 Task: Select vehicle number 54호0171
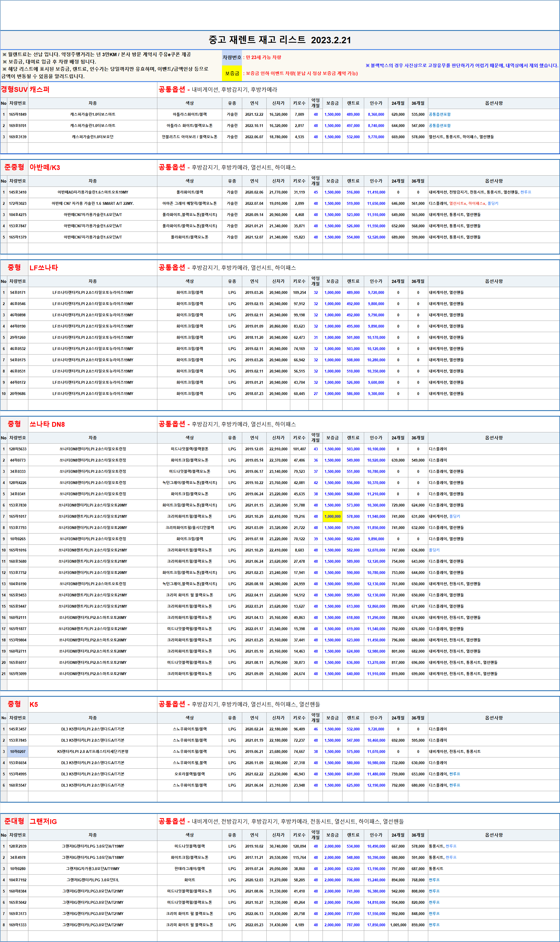[18, 292]
